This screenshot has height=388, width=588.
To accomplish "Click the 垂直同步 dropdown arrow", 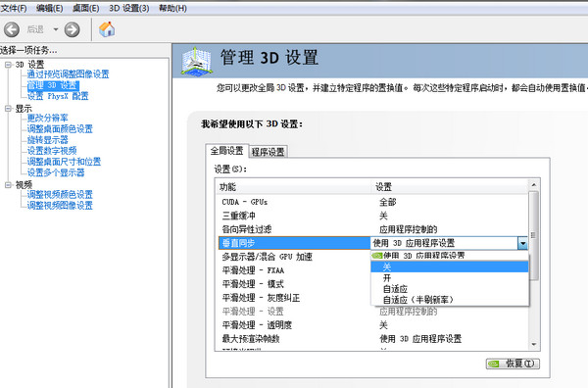I will pos(522,243).
